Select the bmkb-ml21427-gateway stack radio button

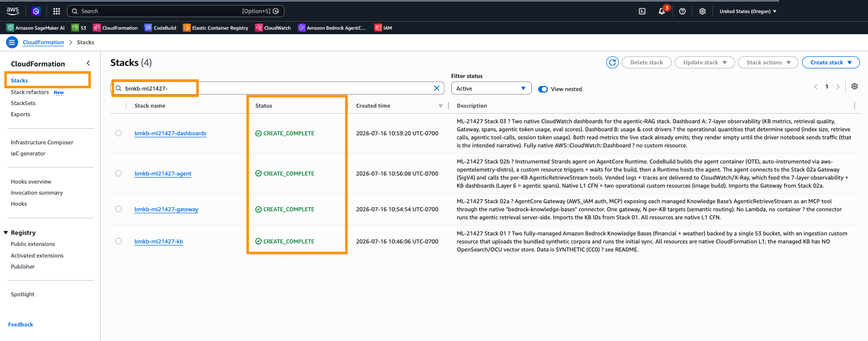(x=118, y=209)
